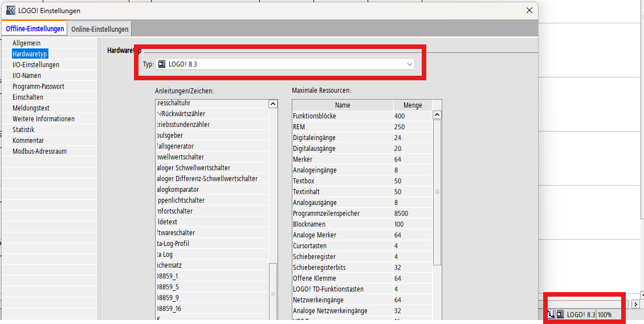Click LOGO! TD-Funktionstasten row
Image resolution: width=644 pixels, height=324 pixels.
[362, 289]
